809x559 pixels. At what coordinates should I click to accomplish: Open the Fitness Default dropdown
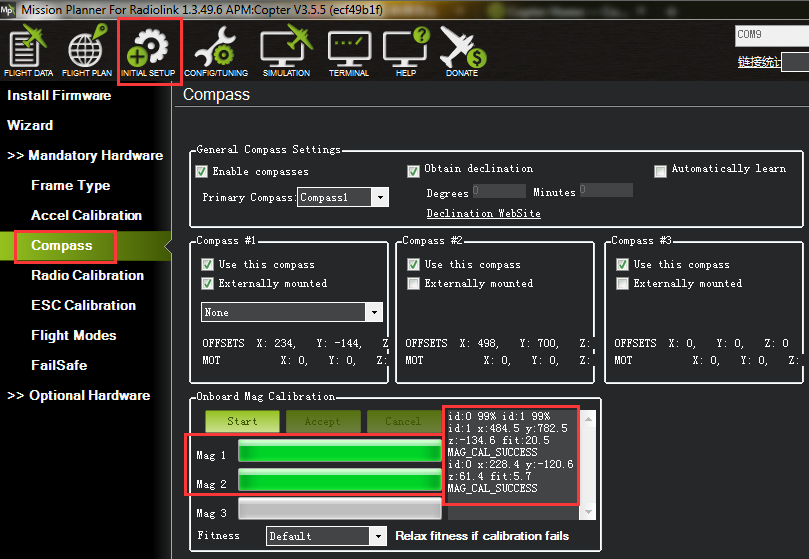click(377, 536)
